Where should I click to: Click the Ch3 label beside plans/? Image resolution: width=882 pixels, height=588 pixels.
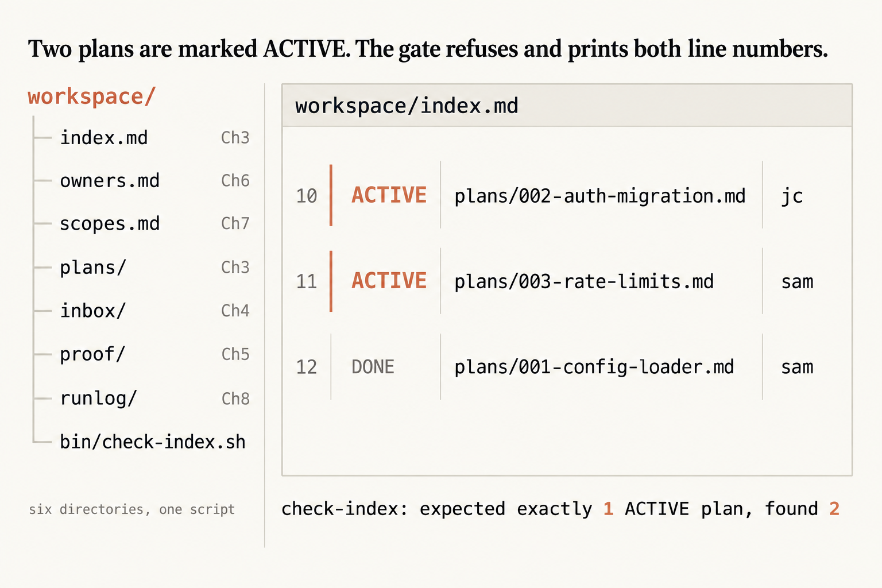[235, 268]
